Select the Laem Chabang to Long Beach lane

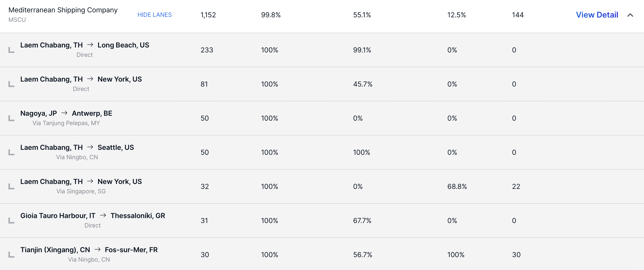pos(322,50)
